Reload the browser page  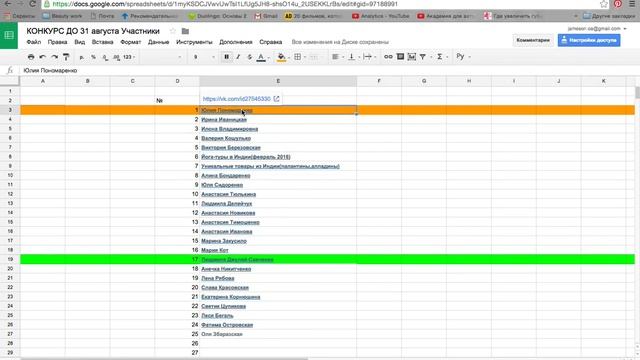(33, 4)
